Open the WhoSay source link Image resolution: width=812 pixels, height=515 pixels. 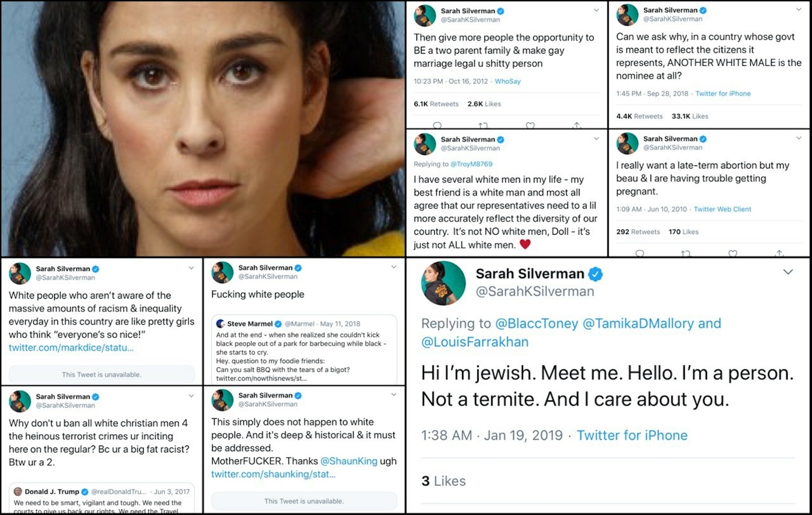tap(507, 81)
